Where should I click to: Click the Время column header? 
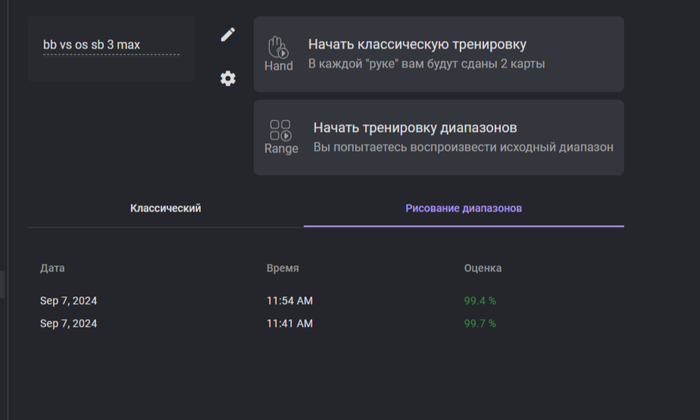click(x=283, y=268)
